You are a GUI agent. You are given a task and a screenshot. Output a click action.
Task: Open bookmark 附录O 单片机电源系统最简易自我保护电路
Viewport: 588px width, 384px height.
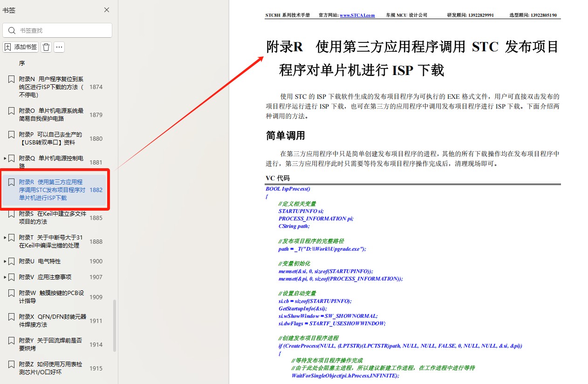[52, 115]
